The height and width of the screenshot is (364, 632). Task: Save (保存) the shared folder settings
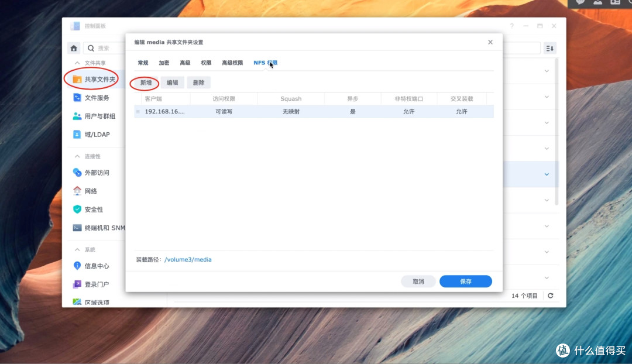[466, 281]
